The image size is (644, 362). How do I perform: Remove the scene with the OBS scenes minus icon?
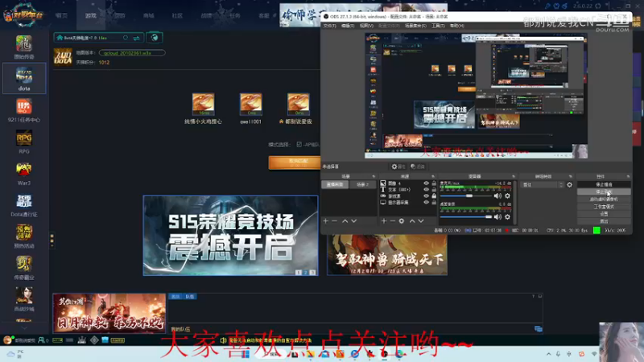click(334, 220)
